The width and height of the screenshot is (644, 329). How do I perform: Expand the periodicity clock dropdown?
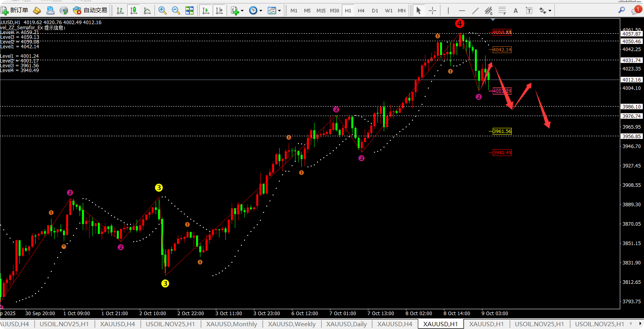[x=260, y=11]
